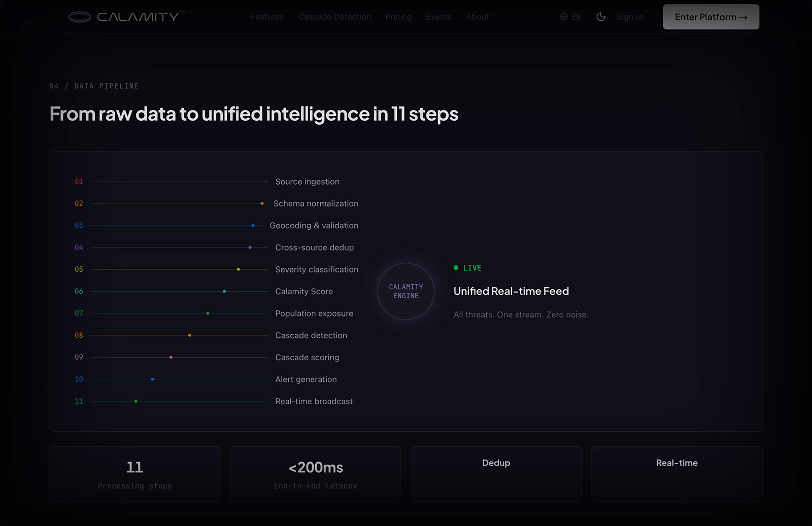Viewport: 812px width, 526px height.
Task: Click the orange dot on Schema normalization line
Action: 262,203
